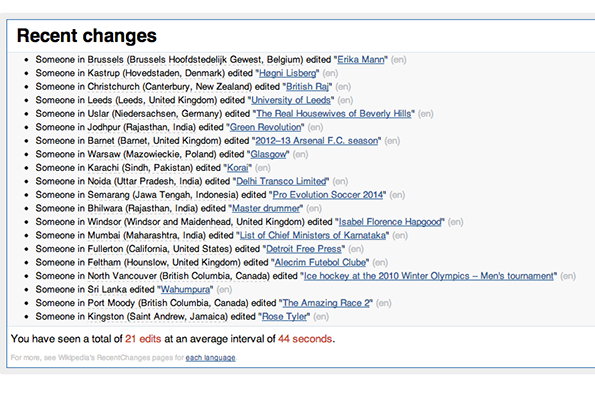Open the Korai link
This screenshot has width=595, height=395.
pyautogui.click(x=238, y=168)
